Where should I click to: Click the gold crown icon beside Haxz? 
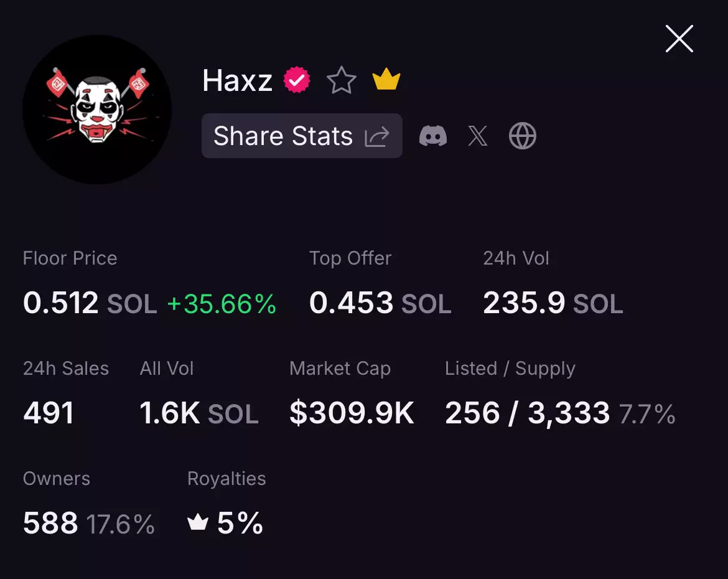[386, 81]
